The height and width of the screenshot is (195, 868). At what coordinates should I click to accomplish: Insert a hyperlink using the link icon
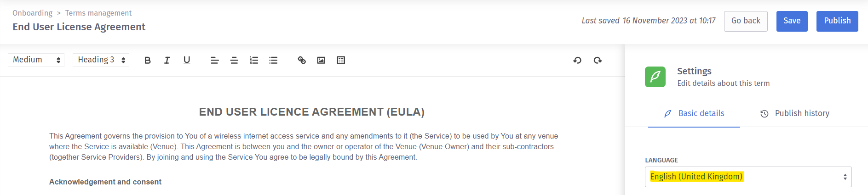(302, 60)
